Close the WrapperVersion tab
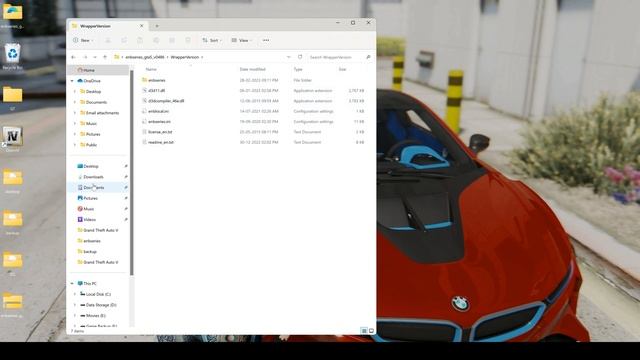This screenshot has width=640, height=360. (x=142, y=26)
